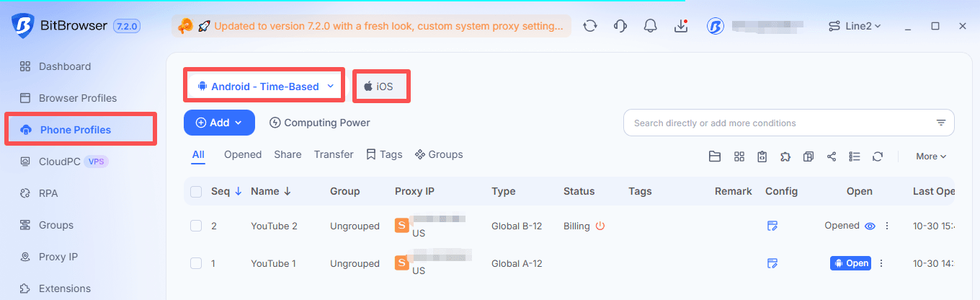Open the Add button dropdown
980x300 pixels.
point(219,123)
